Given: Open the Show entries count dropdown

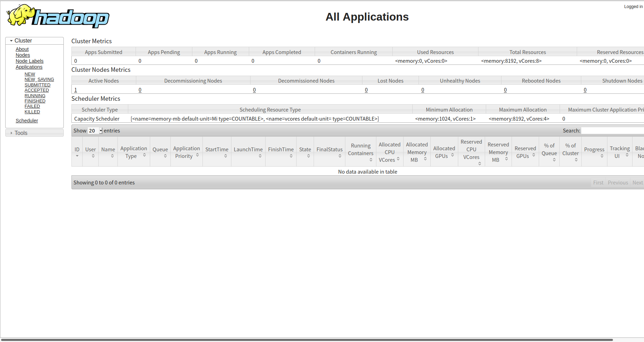Looking at the screenshot, I should point(95,131).
